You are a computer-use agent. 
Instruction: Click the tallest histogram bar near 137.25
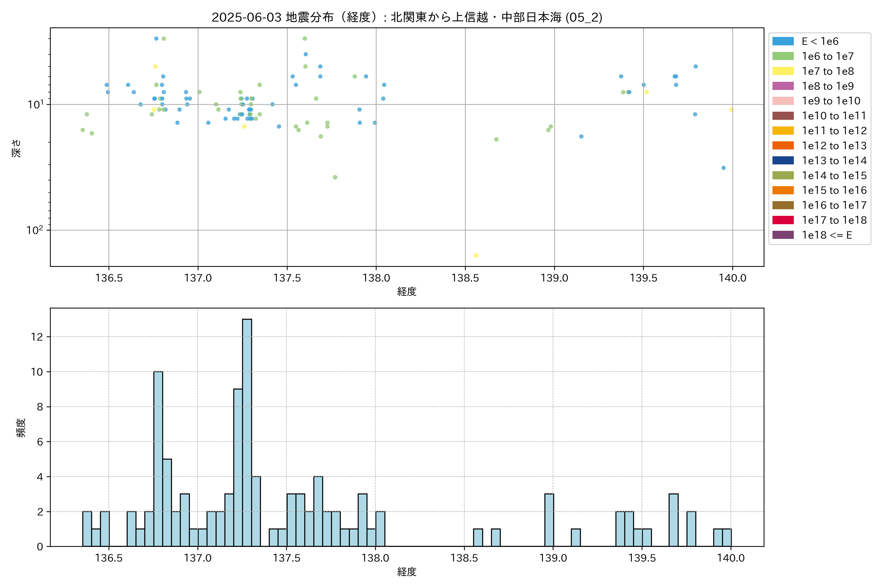247,431
